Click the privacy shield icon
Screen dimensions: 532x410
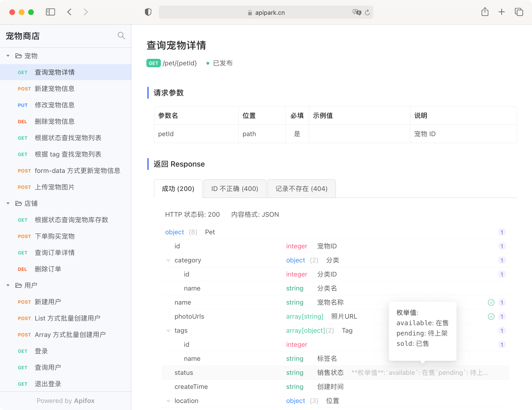pos(148,12)
